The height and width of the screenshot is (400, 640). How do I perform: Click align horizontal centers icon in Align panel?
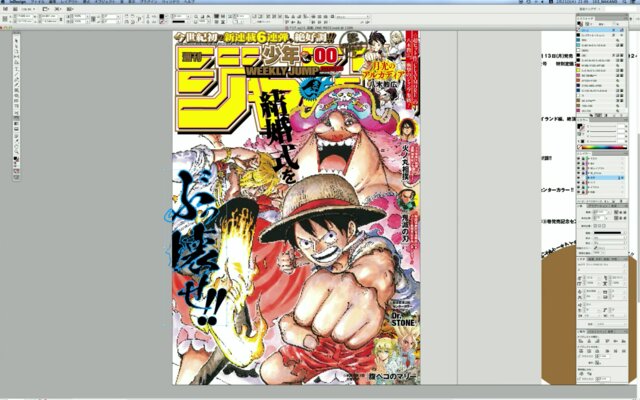589,341
